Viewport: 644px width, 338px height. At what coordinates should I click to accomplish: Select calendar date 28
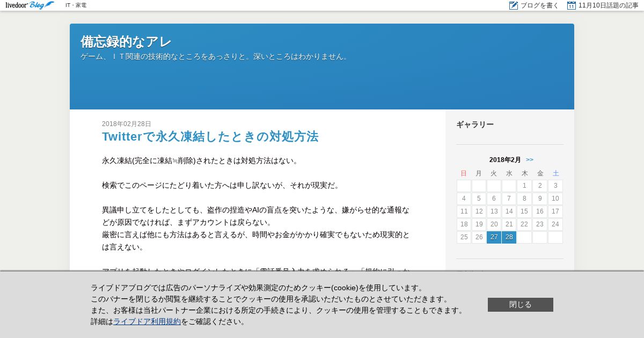(x=509, y=238)
